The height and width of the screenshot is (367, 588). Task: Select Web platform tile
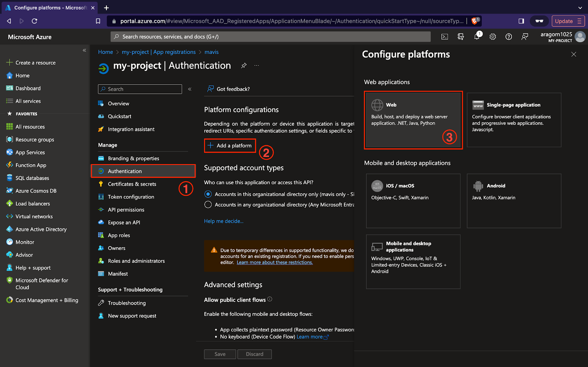(x=413, y=120)
